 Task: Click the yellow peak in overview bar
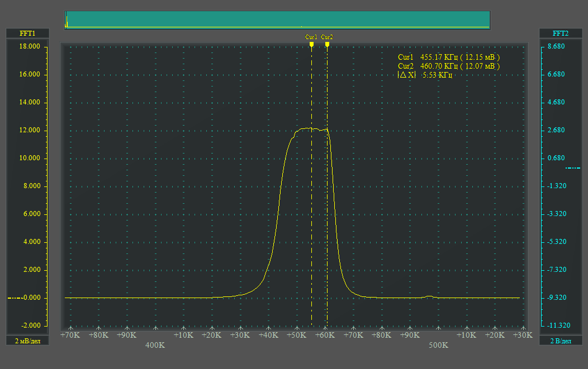tap(67, 21)
